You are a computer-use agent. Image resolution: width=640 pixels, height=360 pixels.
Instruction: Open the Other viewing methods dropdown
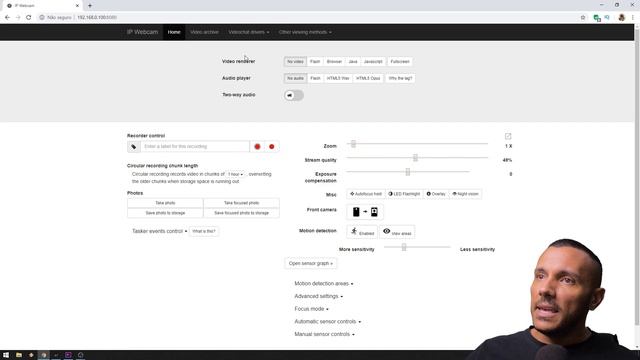coord(305,32)
